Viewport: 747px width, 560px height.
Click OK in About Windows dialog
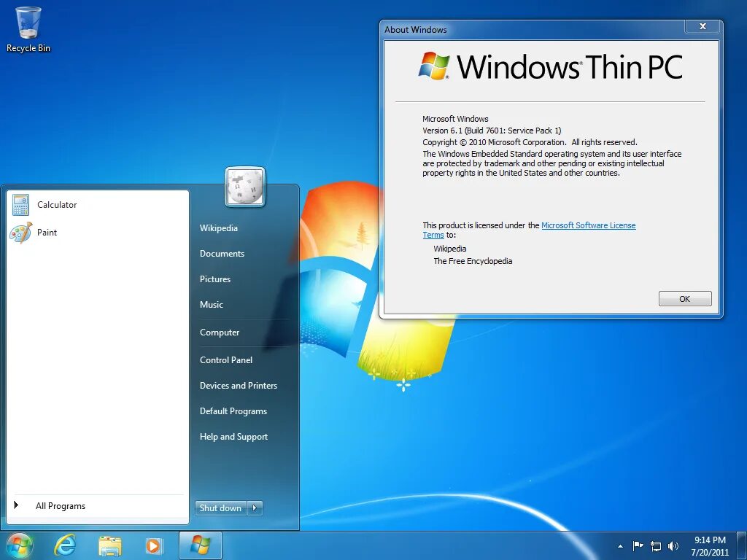tap(684, 299)
